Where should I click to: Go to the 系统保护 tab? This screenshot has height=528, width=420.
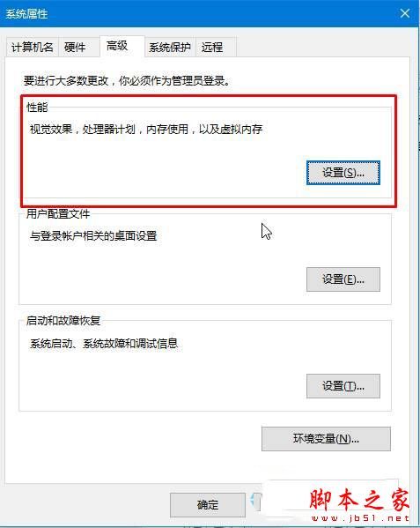pos(169,47)
